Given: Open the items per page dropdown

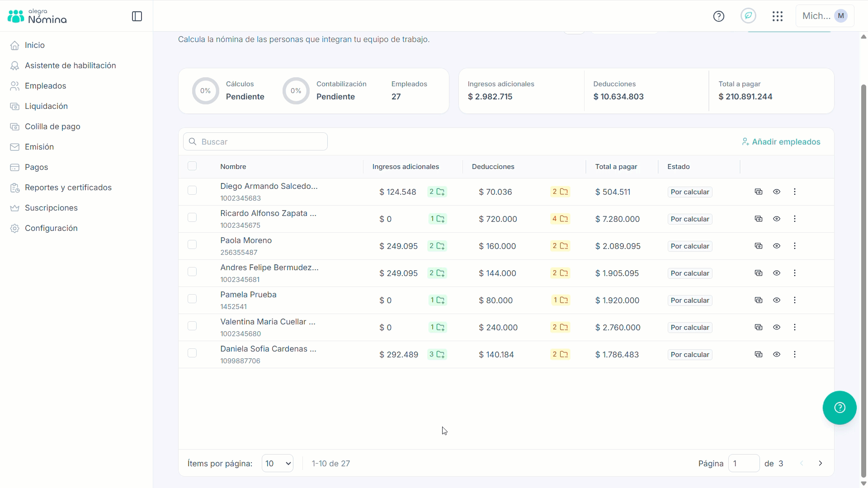Looking at the screenshot, I should click(278, 463).
